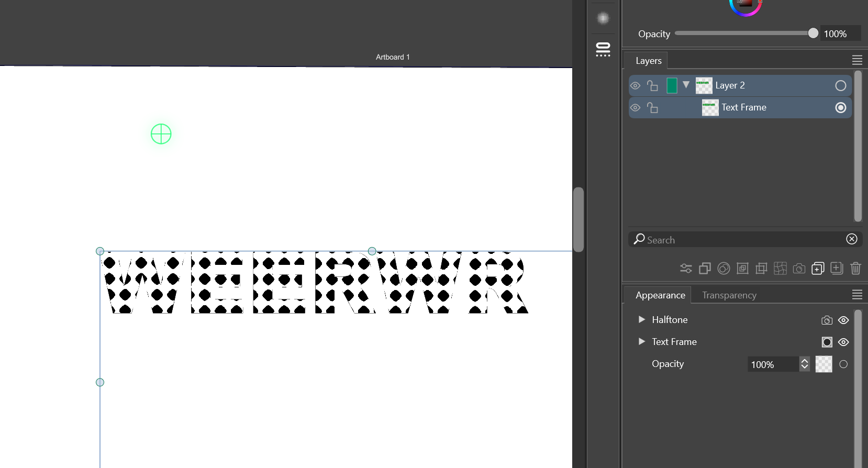Expand the Halftone appearance entry

(x=641, y=319)
